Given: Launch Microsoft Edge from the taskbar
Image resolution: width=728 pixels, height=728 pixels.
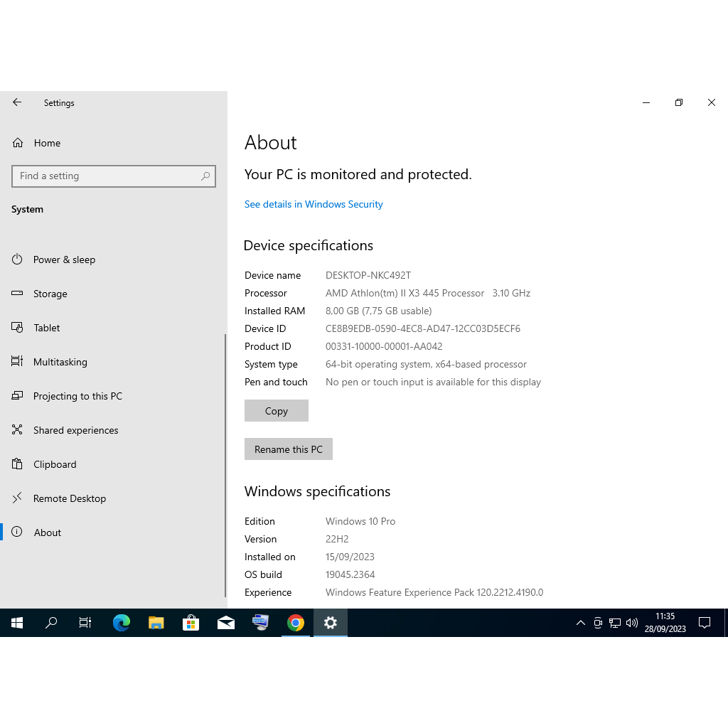Looking at the screenshot, I should tap(122, 623).
